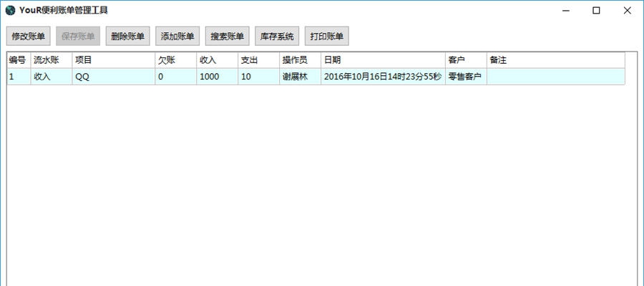Maximize the application window
Screen dimensions: 644x286
tap(596, 11)
